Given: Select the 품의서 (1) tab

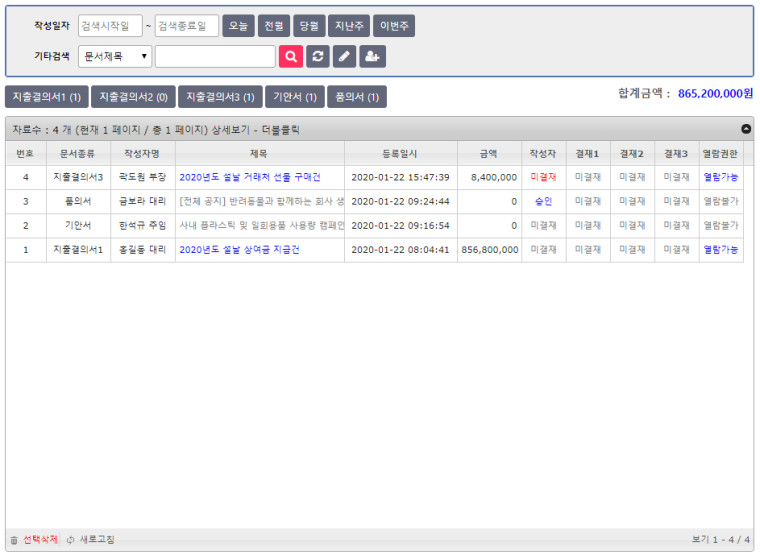Looking at the screenshot, I should pos(357,97).
